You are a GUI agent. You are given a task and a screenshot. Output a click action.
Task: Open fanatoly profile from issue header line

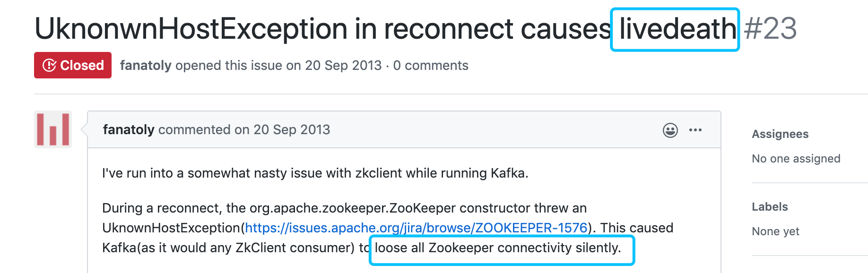146,65
